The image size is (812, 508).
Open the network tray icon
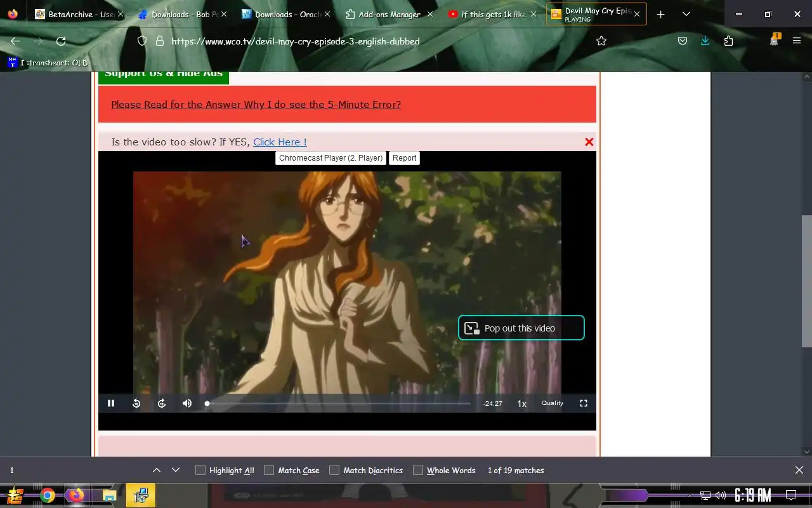point(705,495)
